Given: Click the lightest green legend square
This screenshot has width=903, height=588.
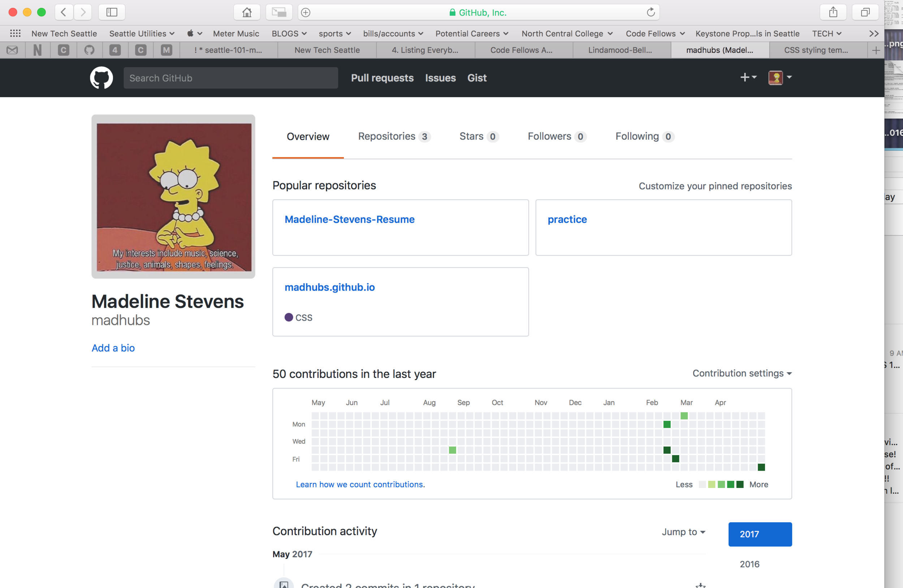Looking at the screenshot, I should tap(712, 484).
